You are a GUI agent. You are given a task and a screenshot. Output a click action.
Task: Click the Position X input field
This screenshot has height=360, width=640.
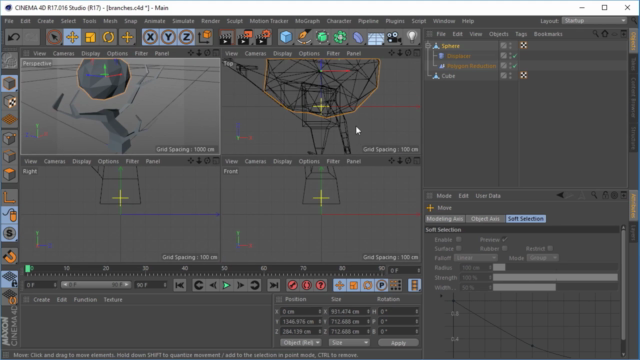pyautogui.click(x=301, y=311)
